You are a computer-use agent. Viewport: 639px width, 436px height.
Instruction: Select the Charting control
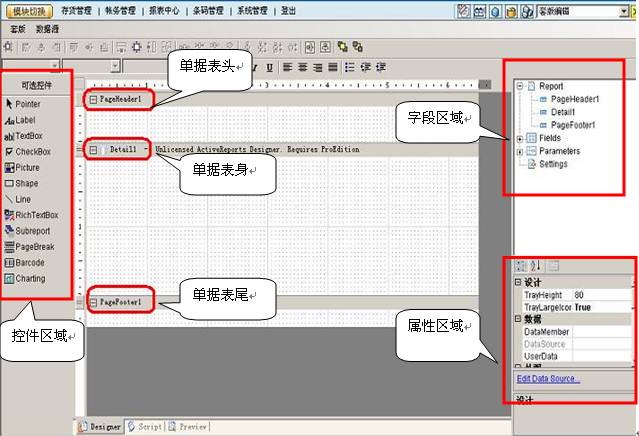[x=34, y=278]
